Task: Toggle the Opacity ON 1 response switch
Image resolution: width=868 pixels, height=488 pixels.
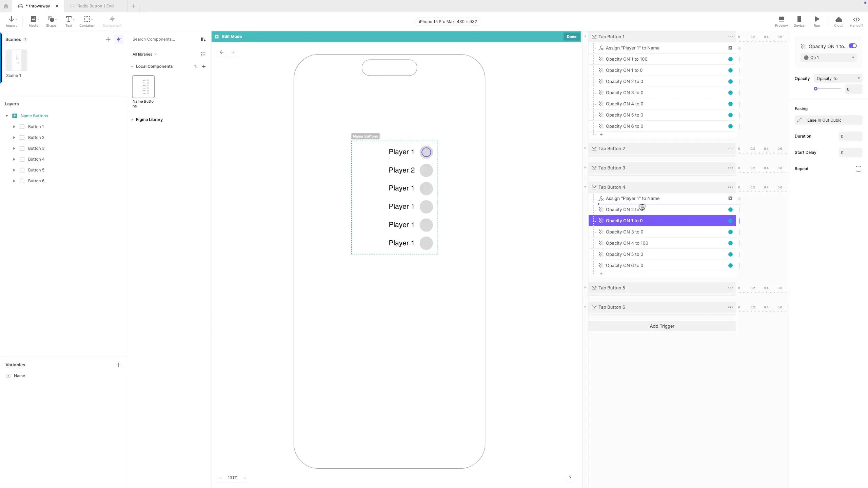Action: point(853,46)
